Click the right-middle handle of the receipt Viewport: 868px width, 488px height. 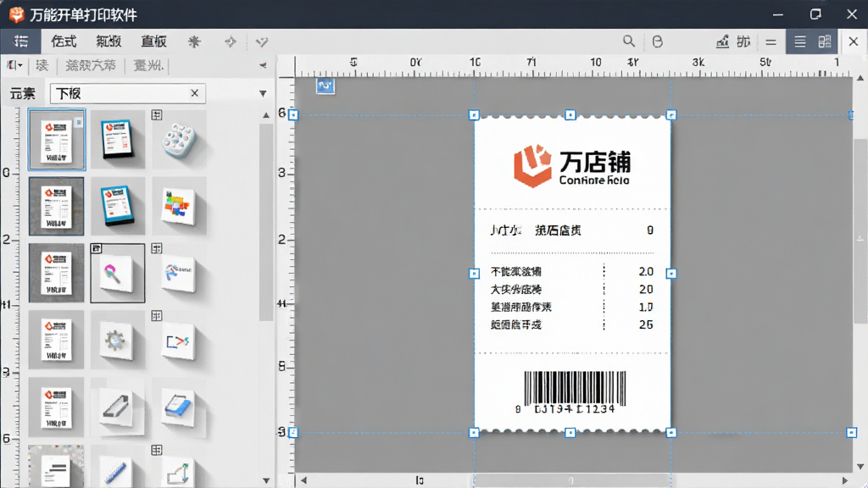pos(671,274)
